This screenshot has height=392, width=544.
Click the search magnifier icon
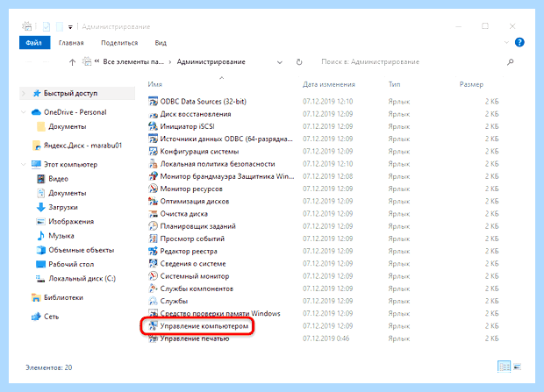coord(510,62)
